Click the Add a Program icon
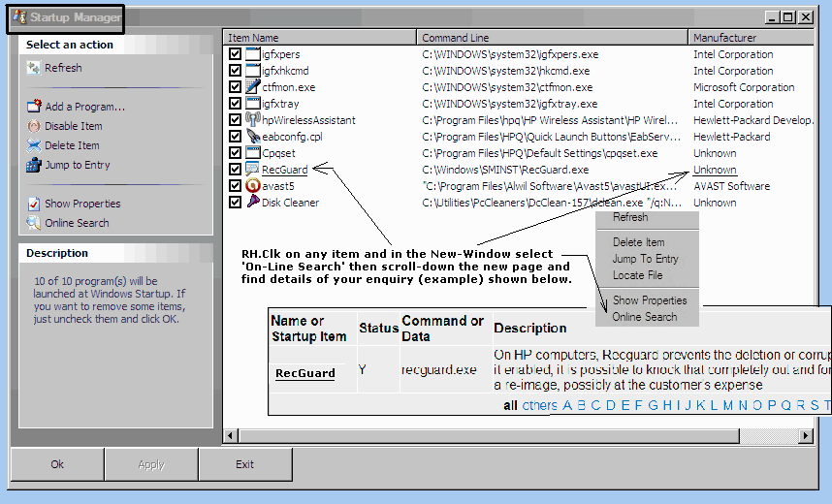 point(34,106)
